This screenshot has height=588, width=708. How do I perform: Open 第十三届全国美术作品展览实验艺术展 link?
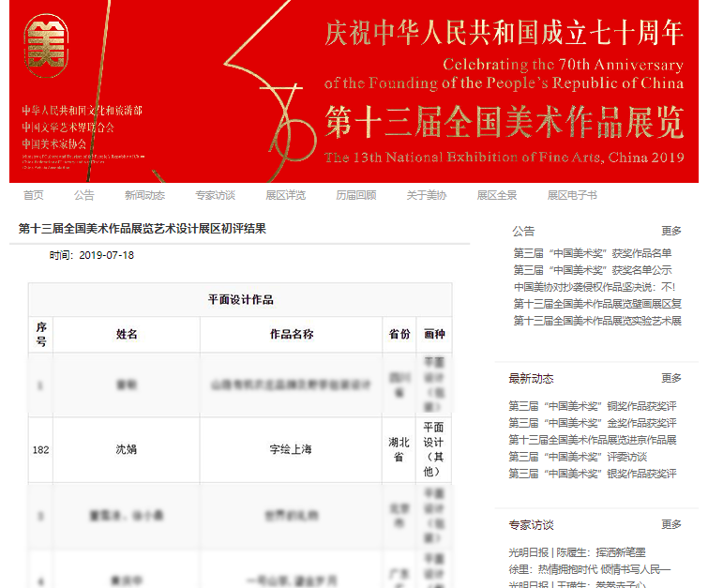[x=597, y=321]
